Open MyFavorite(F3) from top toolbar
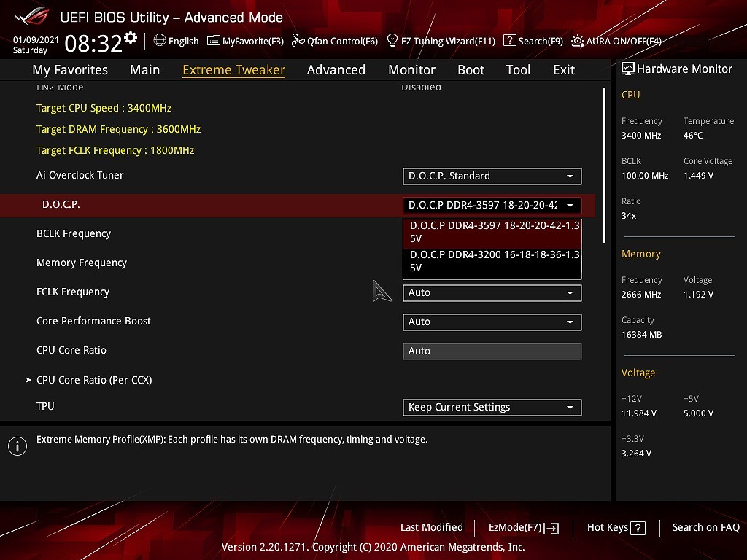Viewport: 747px width, 560px height. (214, 41)
